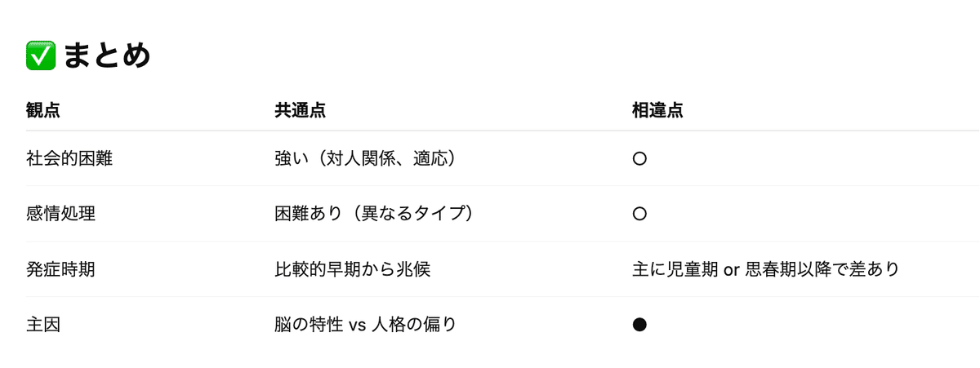Image resolution: width=980 pixels, height=368 pixels.
Task: Click the open circle in 感情処理 row
Action: 639,214
